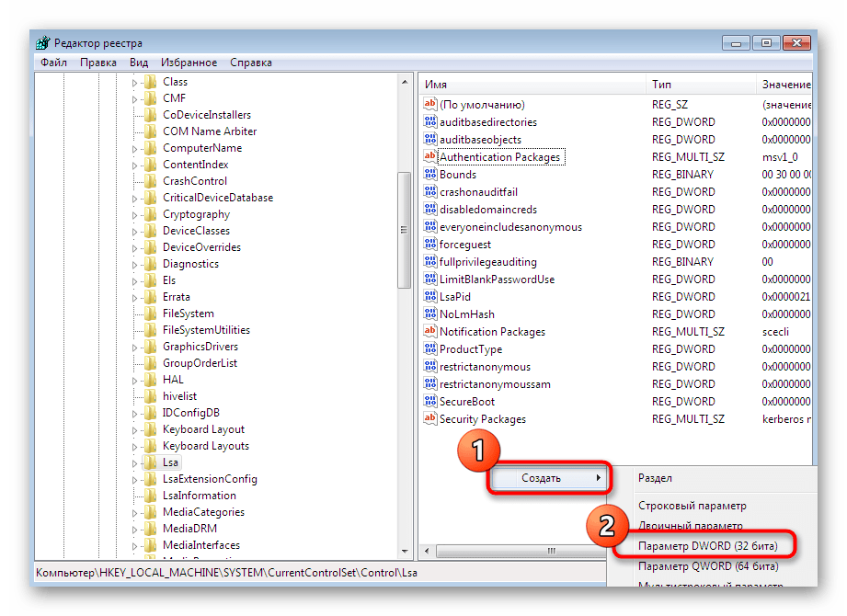Image resolution: width=847 pixels, height=616 pixels.
Task: Click the Bounds binary value icon
Action: coord(429,175)
